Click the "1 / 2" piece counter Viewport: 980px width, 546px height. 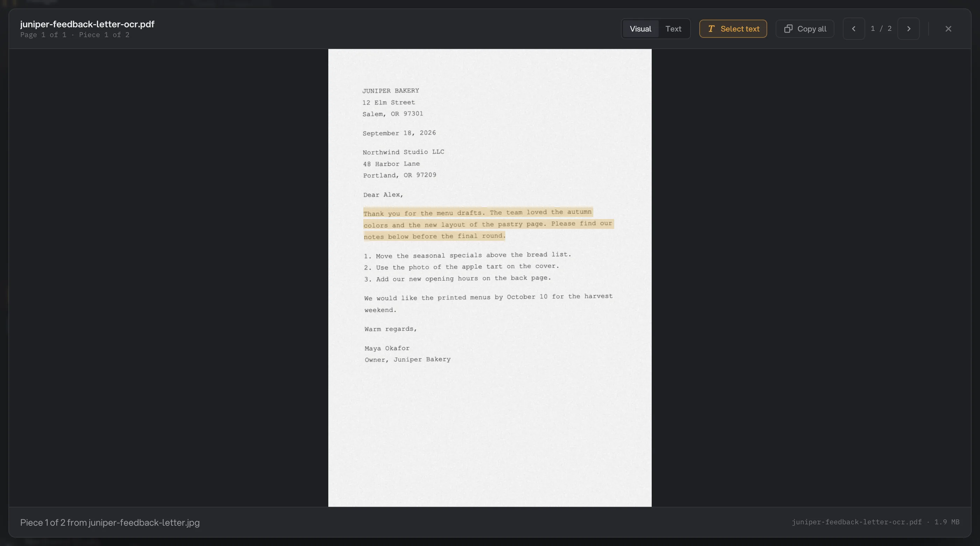click(881, 29)
